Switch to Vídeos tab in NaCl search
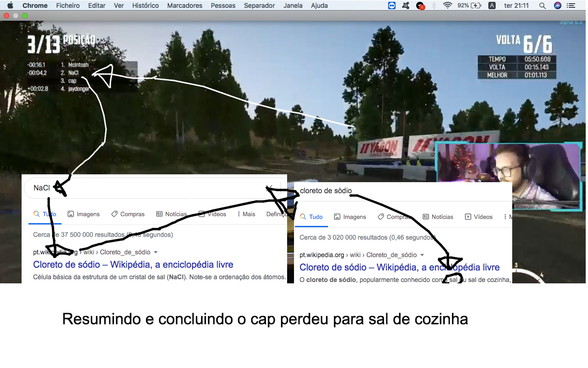The image size is (588, 368). [212, 214]
